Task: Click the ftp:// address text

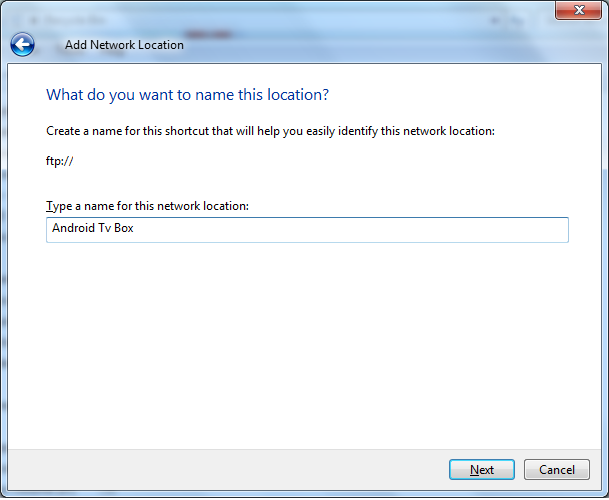Action: point(61,161)
